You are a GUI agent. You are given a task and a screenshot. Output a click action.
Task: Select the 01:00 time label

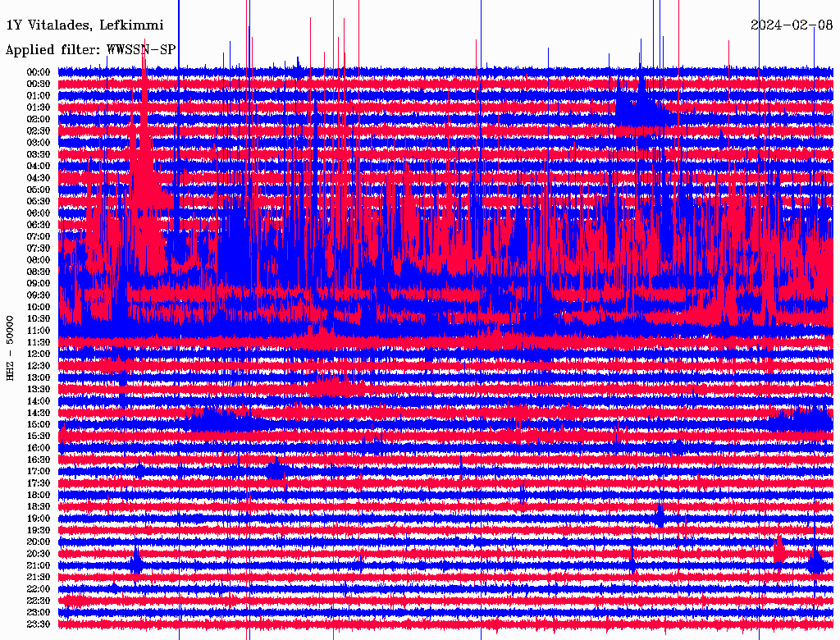[39, 96]
